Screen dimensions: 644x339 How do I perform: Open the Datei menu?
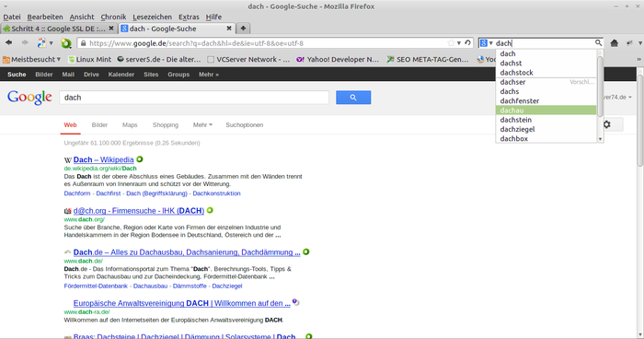(12, 17)
